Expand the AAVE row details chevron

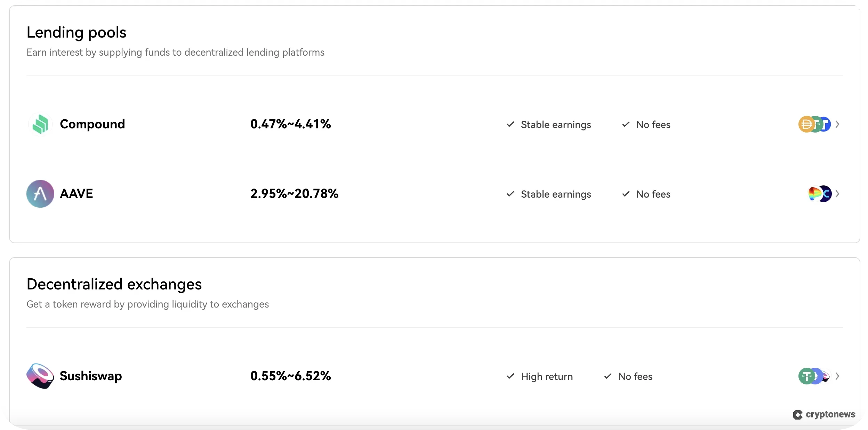837,194
